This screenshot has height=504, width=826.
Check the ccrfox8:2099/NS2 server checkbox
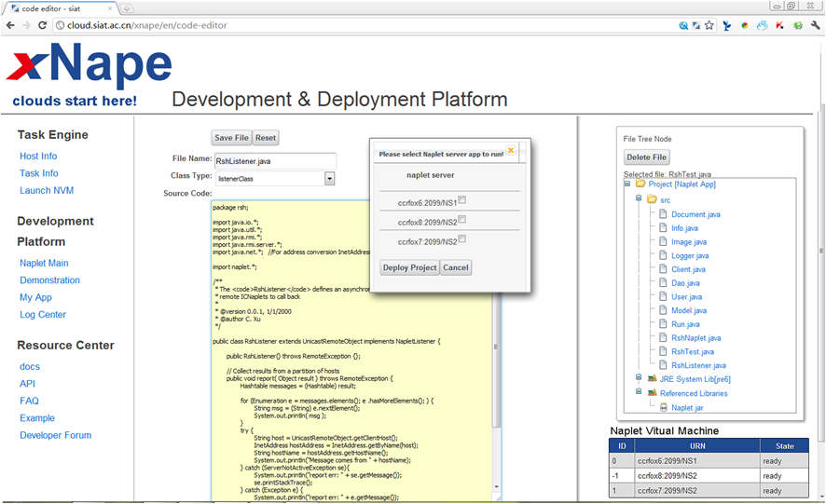point(462,220)
